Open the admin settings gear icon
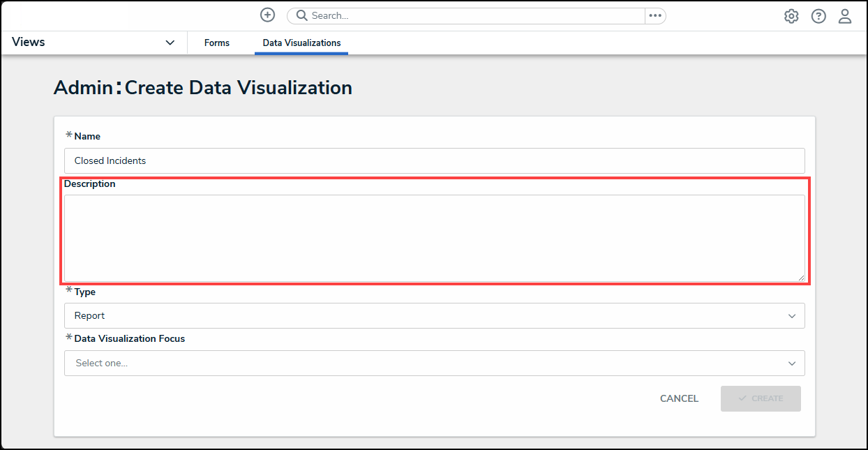This screenshot has width=868, height=450. [791, 16]
